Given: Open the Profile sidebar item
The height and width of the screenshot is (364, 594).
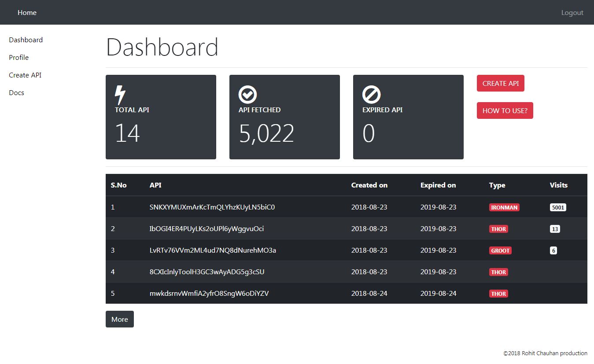Looking at the screenshot, I should tap(18, 58).
